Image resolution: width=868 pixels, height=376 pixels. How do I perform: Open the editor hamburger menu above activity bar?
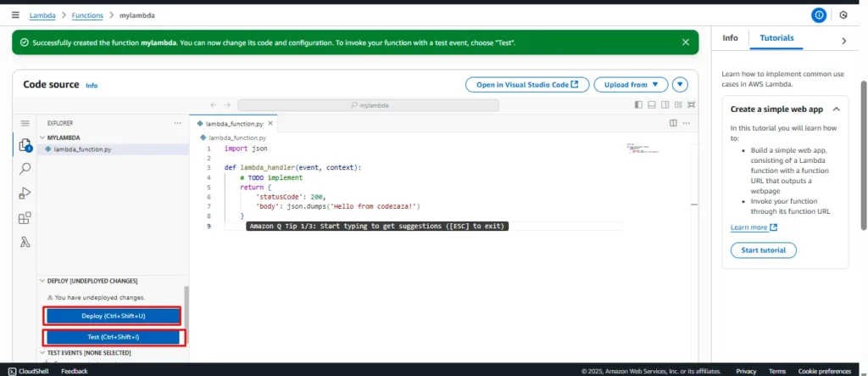(x=25, y=123)
